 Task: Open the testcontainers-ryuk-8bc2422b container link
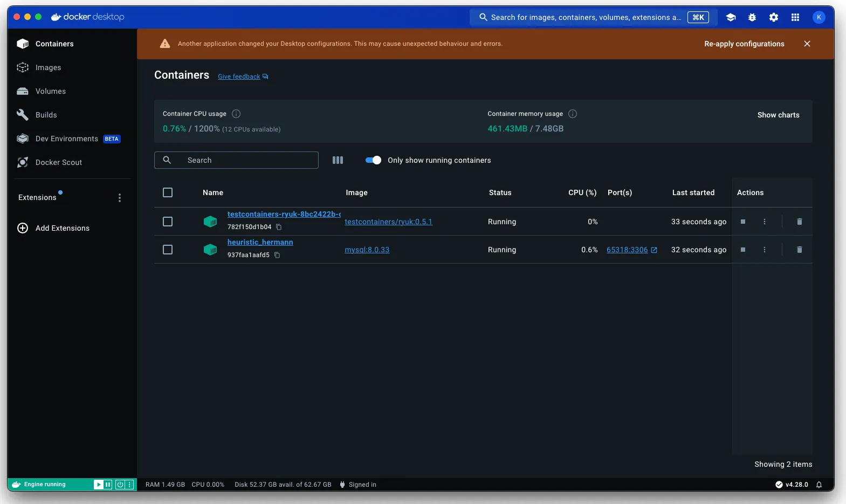pos(284,214)
